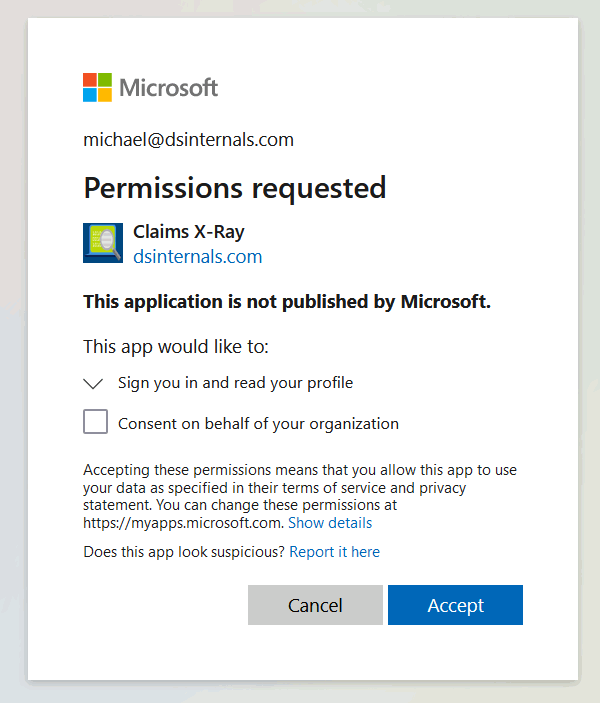The image size is (600, 703).
Task: Cancel the permissions request
Action: (315, 605)
